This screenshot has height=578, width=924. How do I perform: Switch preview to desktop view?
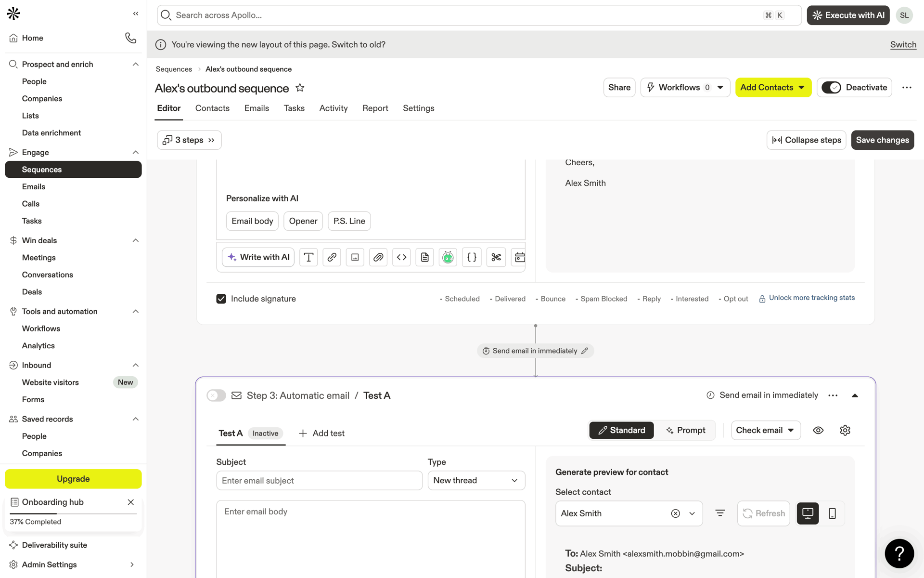click(808, 513)
